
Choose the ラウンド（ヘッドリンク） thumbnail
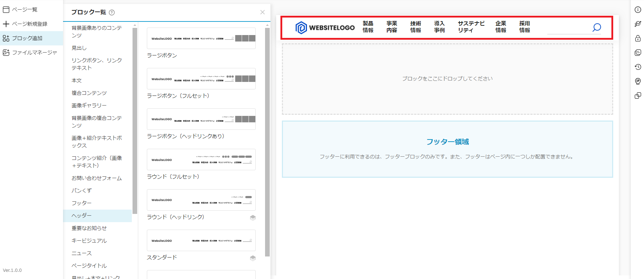(201, 200)
